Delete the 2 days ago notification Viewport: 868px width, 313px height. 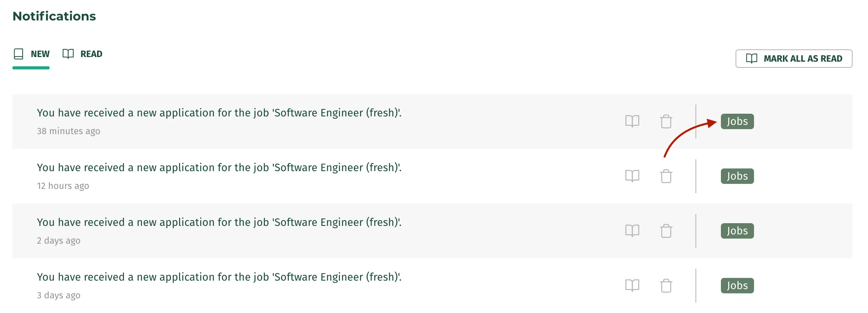[666, 231]
